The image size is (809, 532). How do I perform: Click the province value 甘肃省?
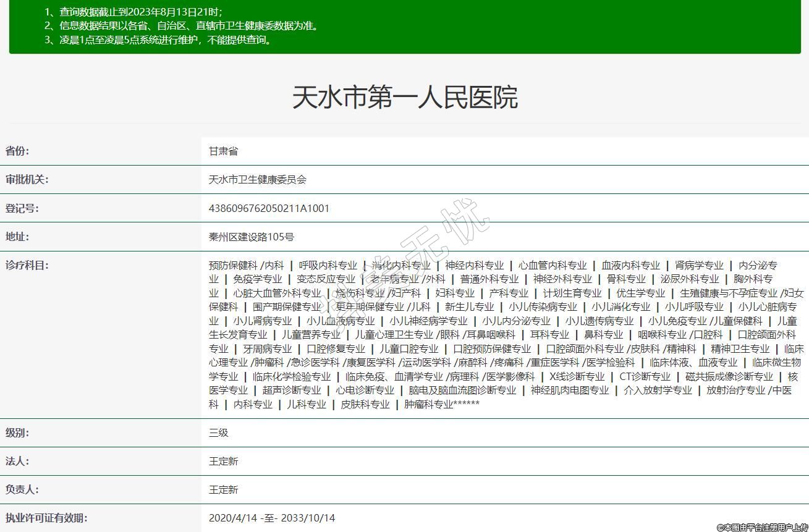[x=223, y=151]
